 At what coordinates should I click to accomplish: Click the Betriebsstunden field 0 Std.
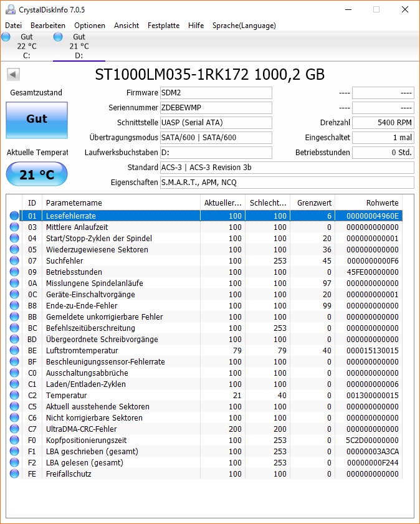(x=383, y=153)
